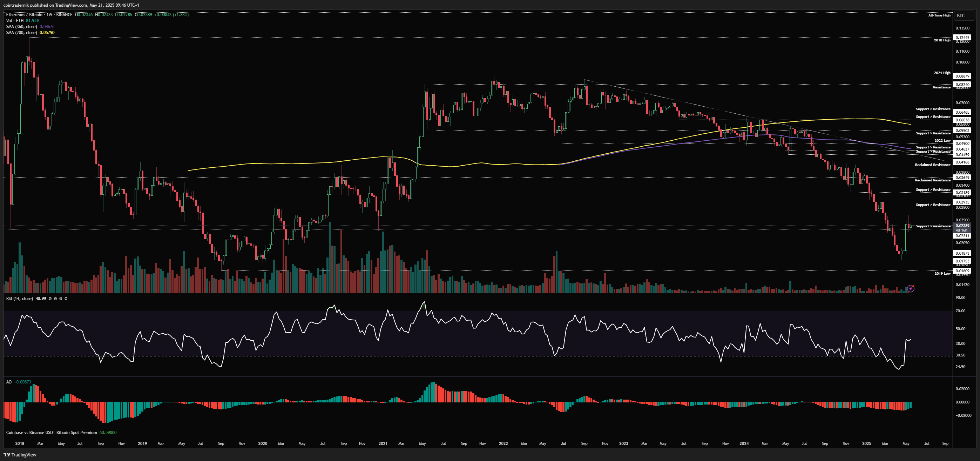Click the 0.12445 price label on axis
The image size is (980, 461).
click(x=962, y=38)
